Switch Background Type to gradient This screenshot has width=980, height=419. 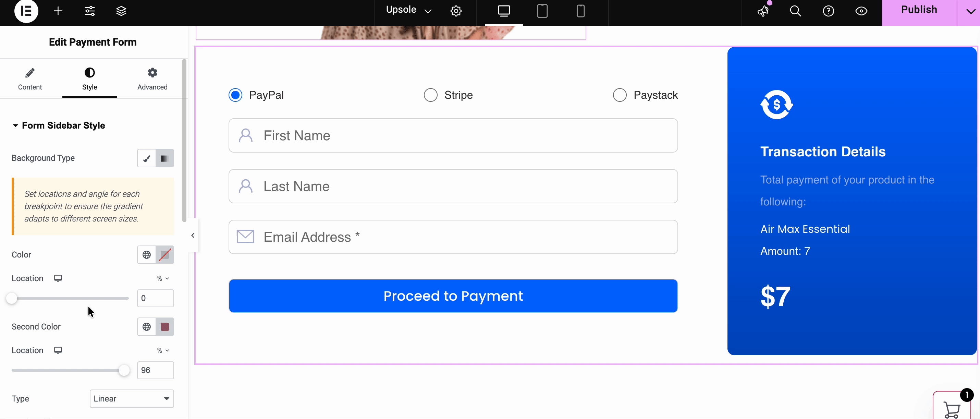coord(165,158)
